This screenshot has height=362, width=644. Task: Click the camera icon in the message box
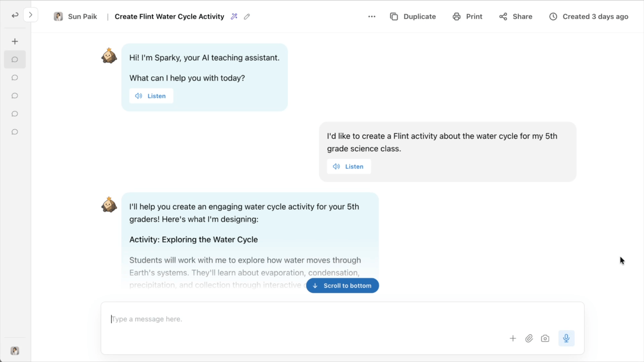tap(545, 338)
